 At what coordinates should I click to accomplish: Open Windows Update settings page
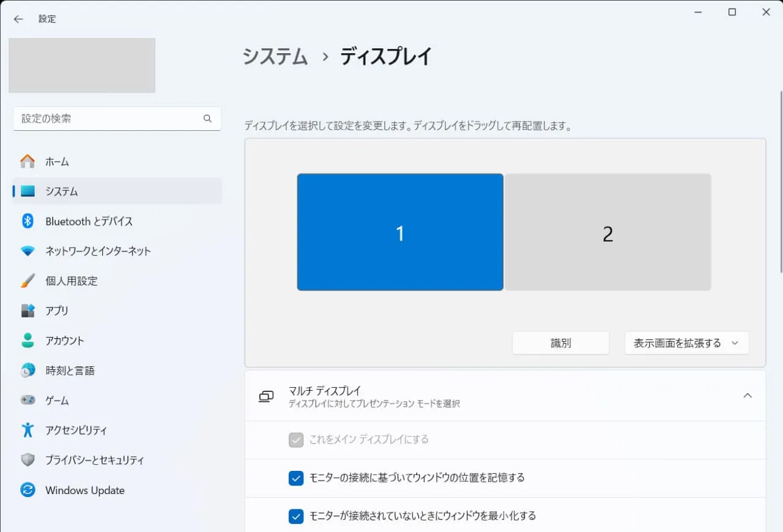point(117,490)
